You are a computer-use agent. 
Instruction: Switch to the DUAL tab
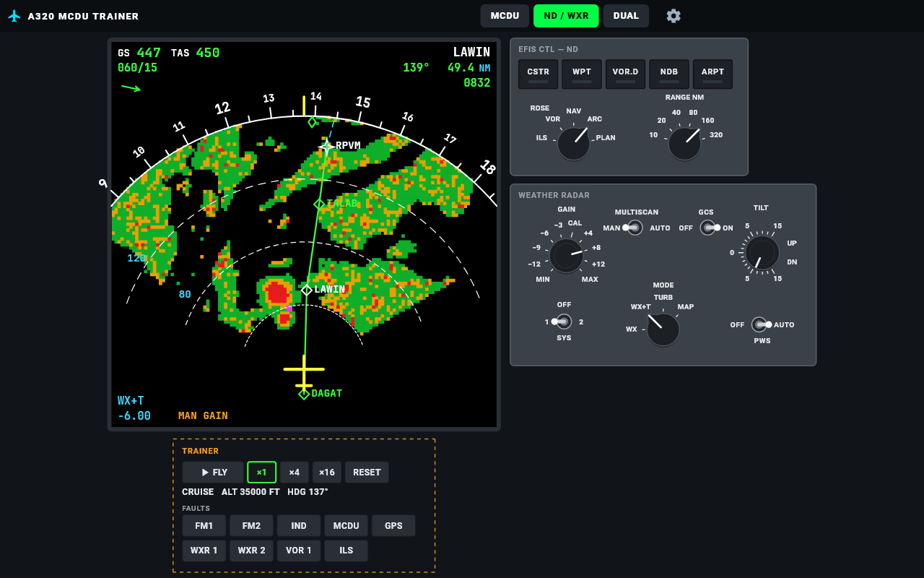point(626,16)
